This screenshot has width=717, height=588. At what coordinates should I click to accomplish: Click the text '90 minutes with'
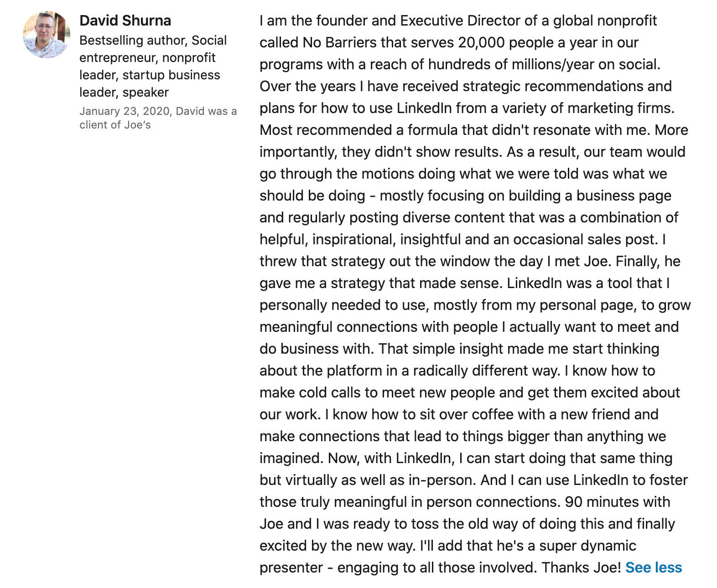[618, 502]
